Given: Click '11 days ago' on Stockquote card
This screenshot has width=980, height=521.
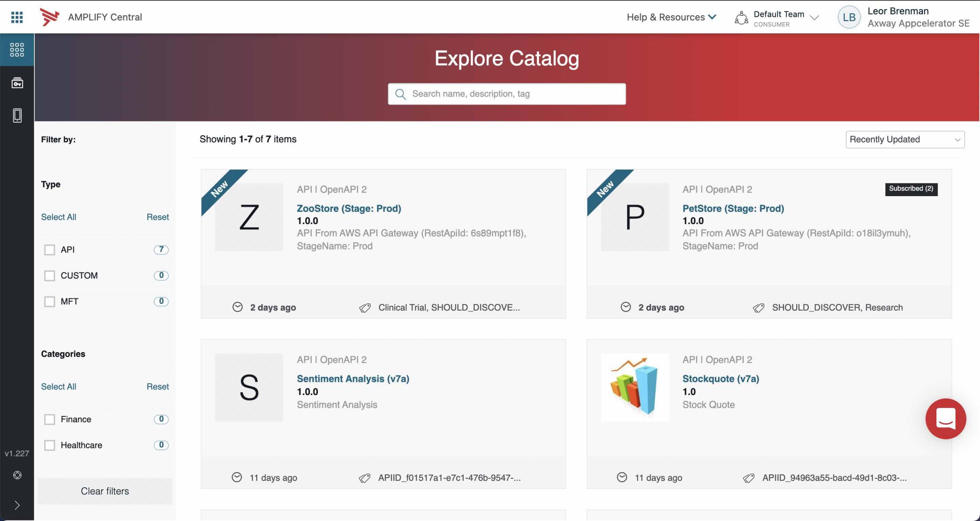Looking at the screenshot, I should (658, 477).
